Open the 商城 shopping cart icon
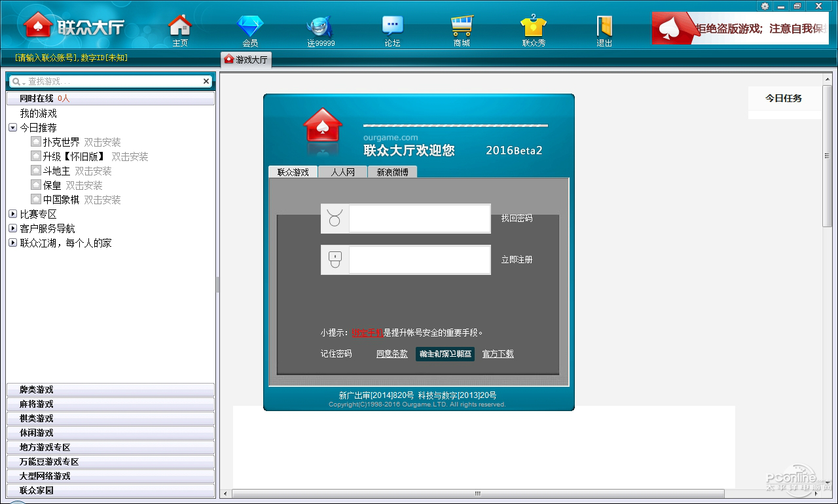The height and width of the screenshot is (504, 838). [462, 27]
